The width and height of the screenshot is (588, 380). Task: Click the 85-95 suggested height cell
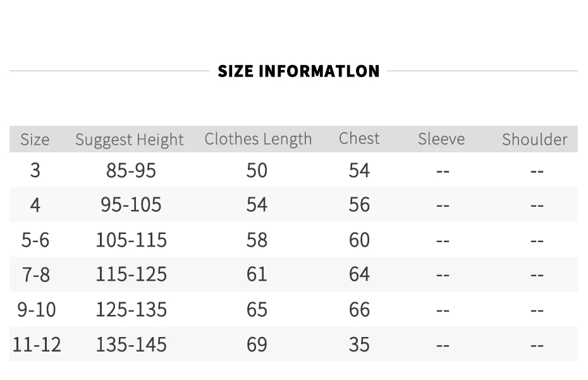[131, 170]
